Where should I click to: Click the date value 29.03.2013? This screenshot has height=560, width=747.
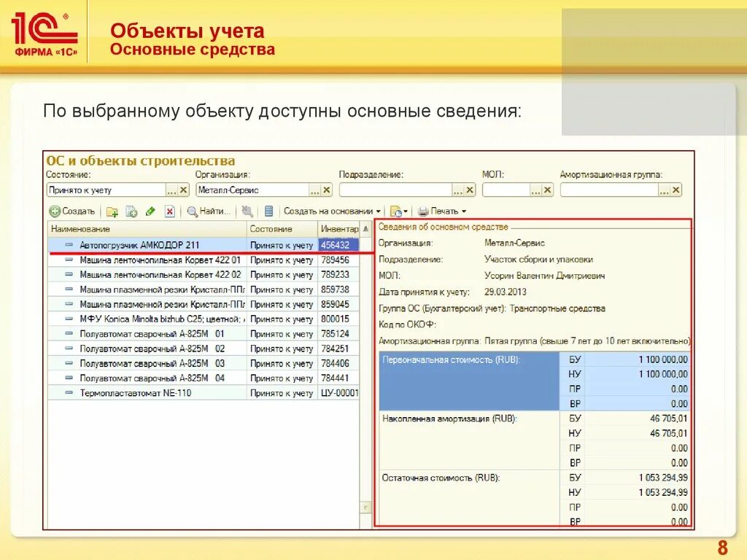coord(505,292)
